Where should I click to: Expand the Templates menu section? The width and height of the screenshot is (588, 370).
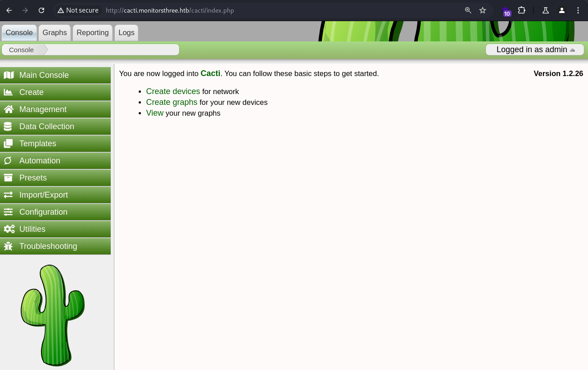(55, 144)
